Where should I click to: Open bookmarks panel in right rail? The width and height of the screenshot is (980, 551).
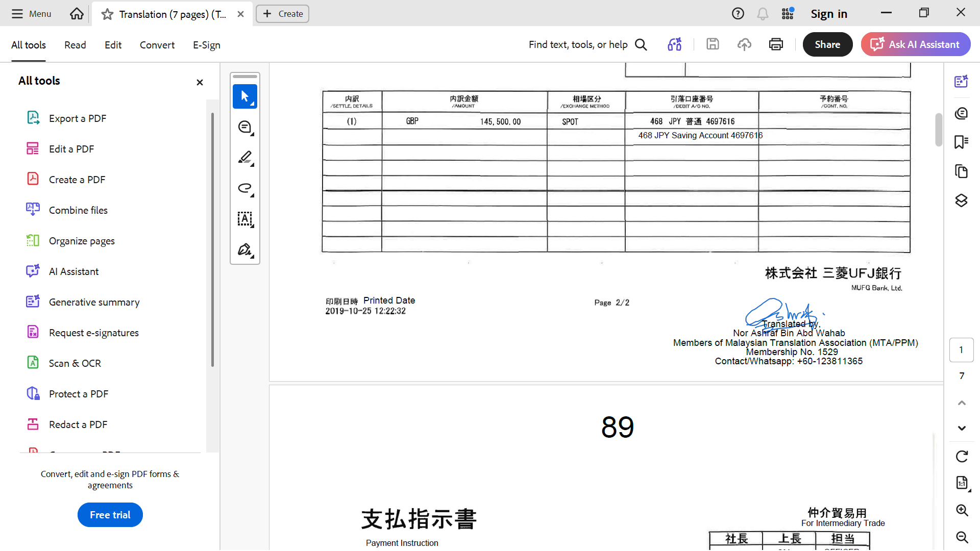(962, 142)
